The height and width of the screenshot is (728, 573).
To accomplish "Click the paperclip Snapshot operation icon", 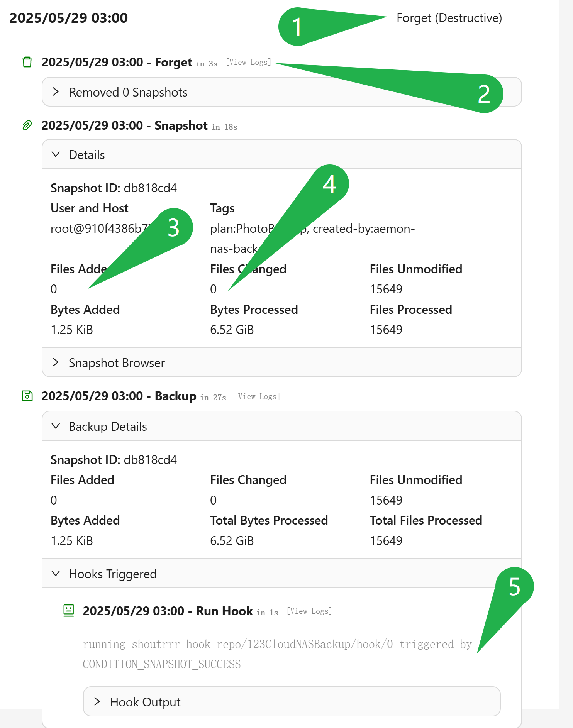I will pos(27,125).
